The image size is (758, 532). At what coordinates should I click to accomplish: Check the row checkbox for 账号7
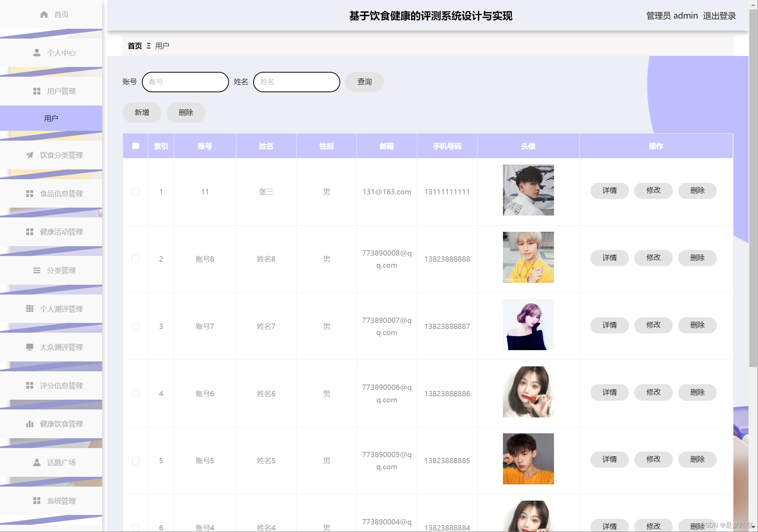[135, 326]
